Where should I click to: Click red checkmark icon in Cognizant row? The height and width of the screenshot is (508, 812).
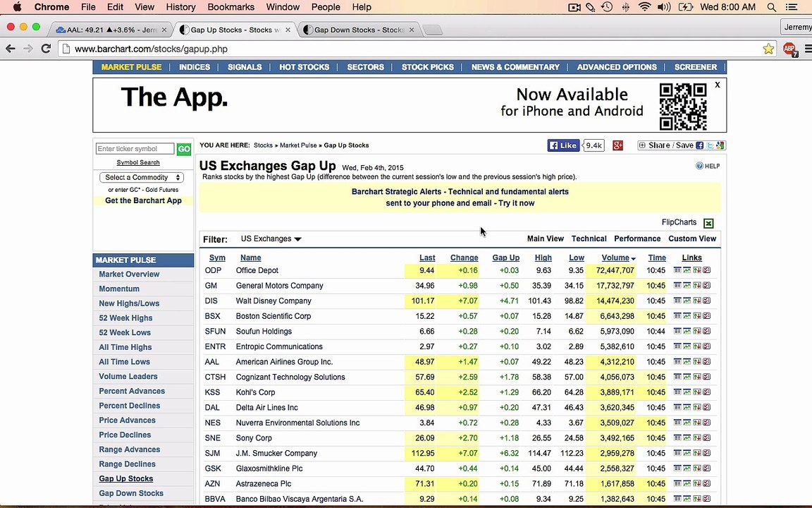click(707, 377)
